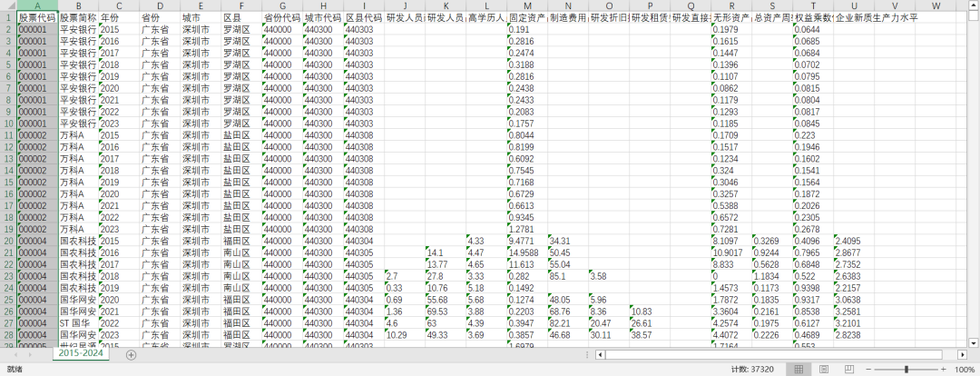This screenshot has width=980, height=376.
Task: Select the cell with value 0.9345
Action: (527, 217)
